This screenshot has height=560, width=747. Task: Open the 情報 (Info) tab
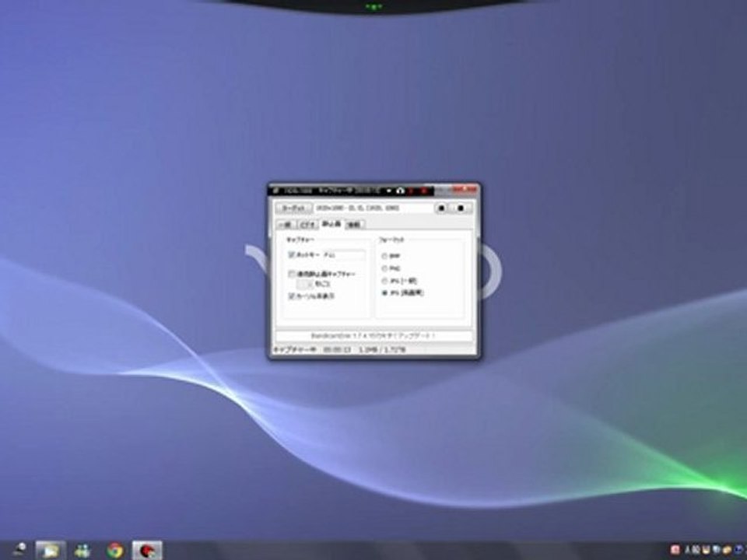(x=354, y=225)
